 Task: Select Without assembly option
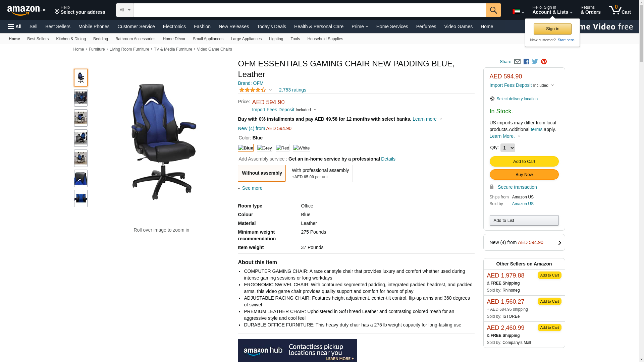262,173
